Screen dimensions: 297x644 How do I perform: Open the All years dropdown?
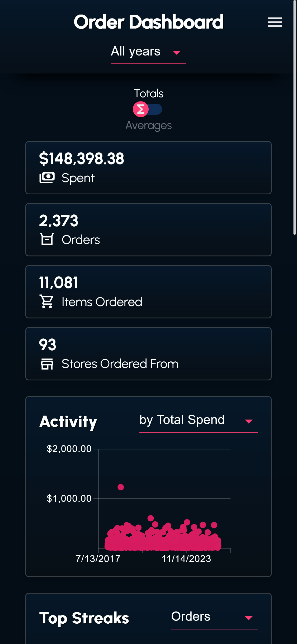coord(148,52)
